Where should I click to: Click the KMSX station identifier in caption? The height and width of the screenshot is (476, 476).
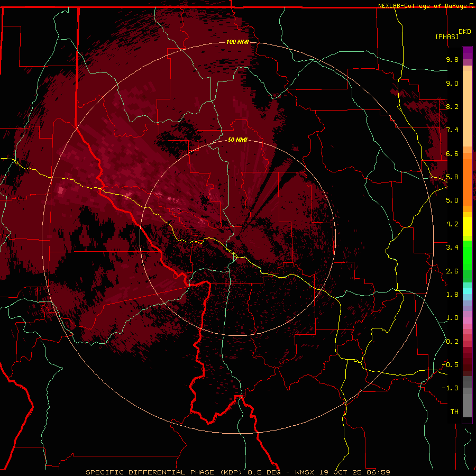(x=305, y=472)
